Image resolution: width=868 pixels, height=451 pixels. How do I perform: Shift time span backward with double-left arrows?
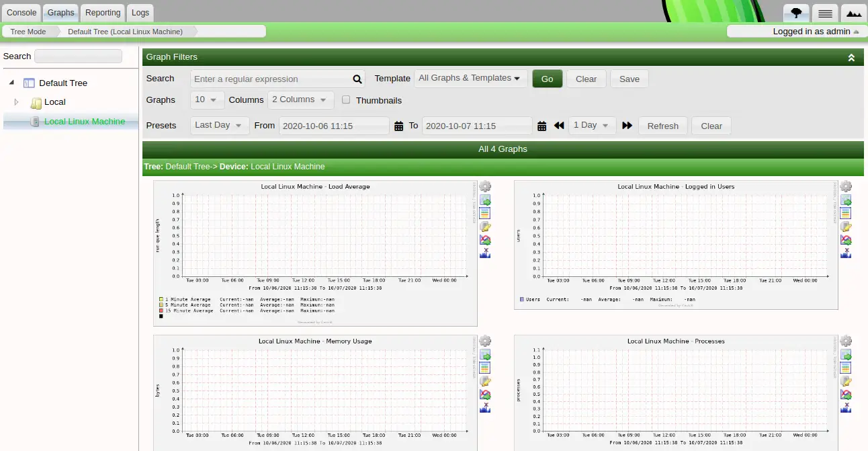click(559, 126)
